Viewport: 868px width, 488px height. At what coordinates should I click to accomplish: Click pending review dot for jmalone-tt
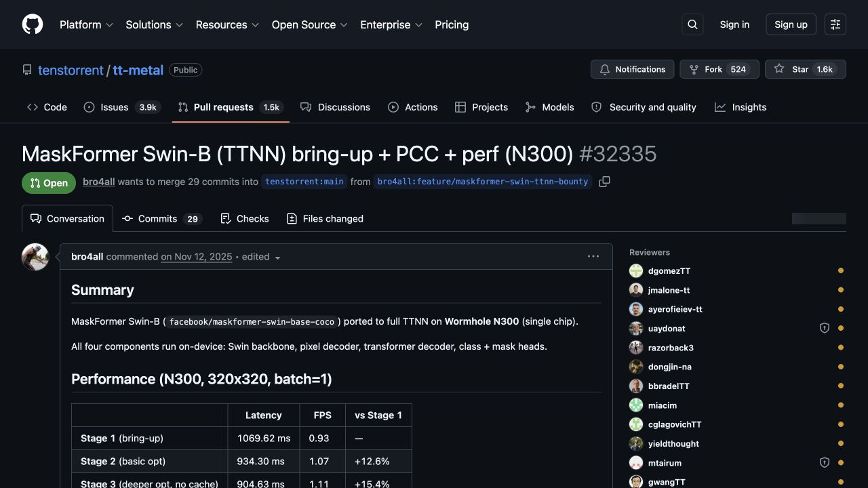coord(841,290)
